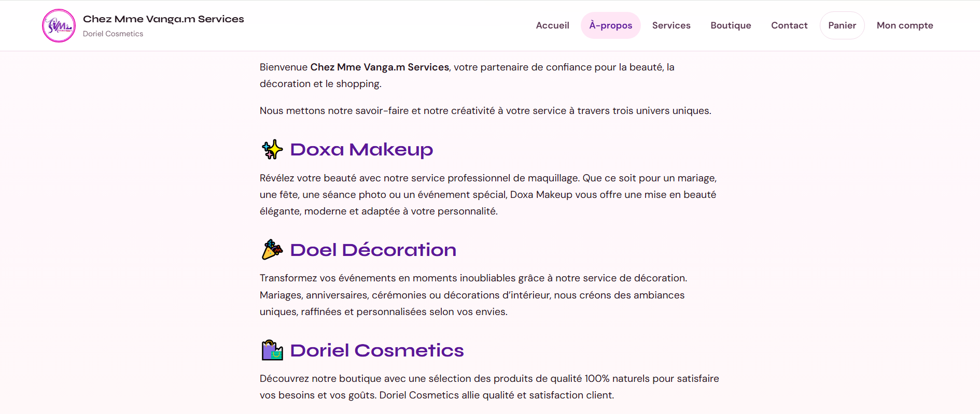Click the paragraph describing the makeup service
The height and width of the screenshot is (414, 980).
pyautogui.click(x=488, y=194)
